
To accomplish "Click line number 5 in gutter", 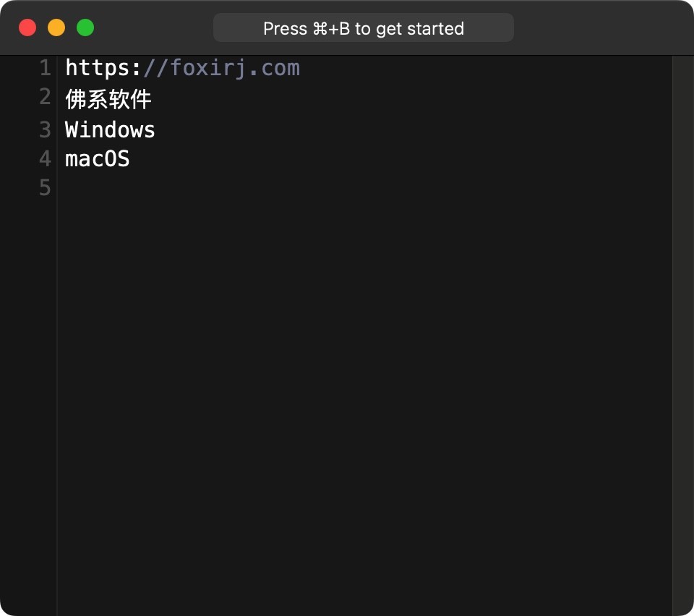I will [x=45, y=188].
